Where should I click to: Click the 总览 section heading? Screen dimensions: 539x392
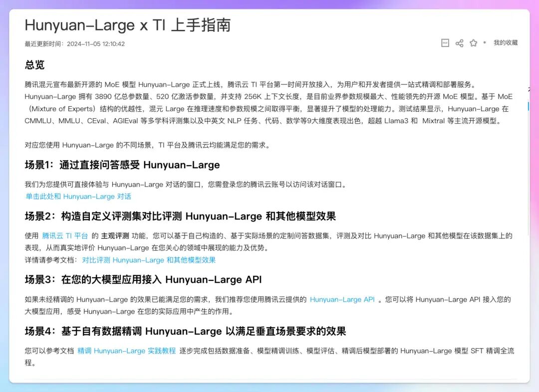pos(35,65)
